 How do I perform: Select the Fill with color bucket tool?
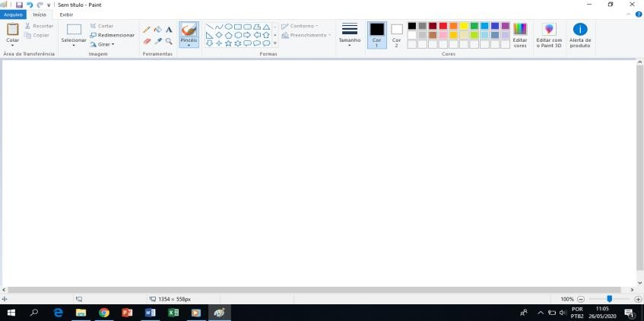(157, 30)
